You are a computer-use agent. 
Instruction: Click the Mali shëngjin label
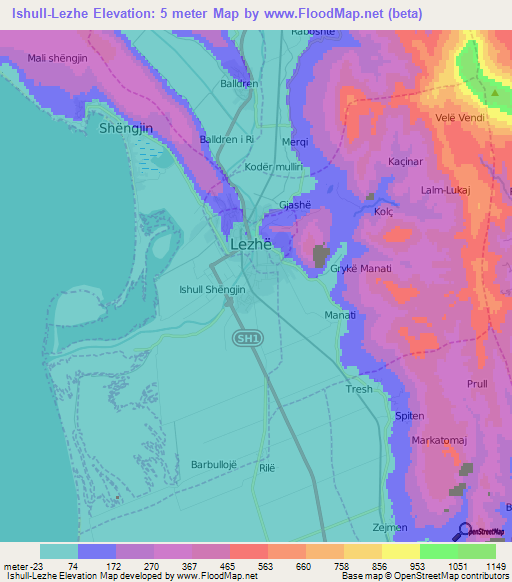[x=58, y=58]
